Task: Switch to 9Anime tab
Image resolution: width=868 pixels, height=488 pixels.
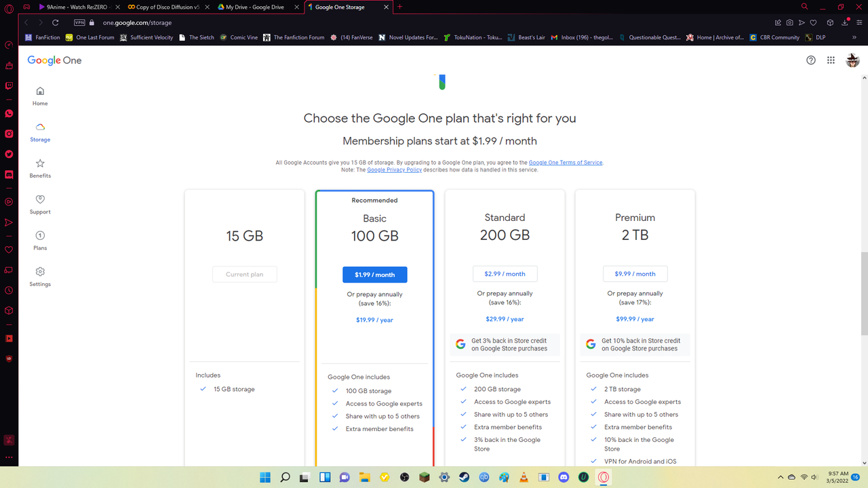Action: pos(79,7)
